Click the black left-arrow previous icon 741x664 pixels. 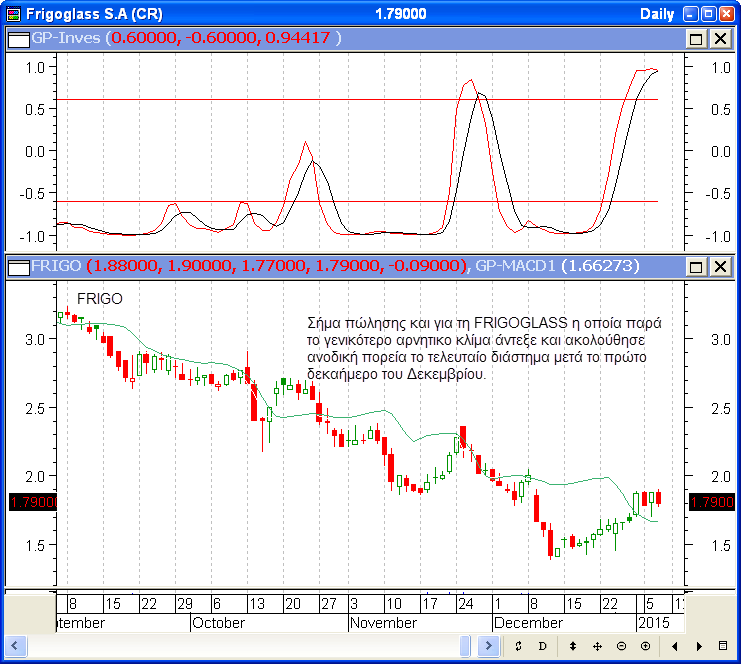[x=674, y=646]
